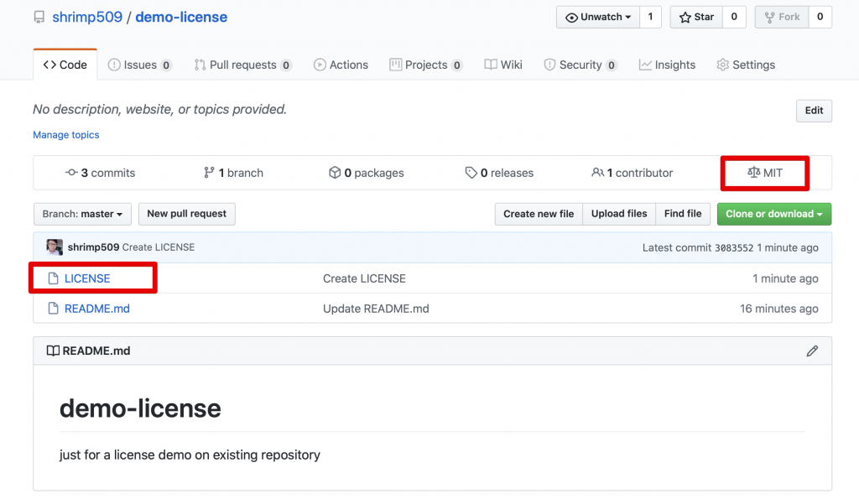Image resolution: width=859 pixels, height=504 pixels.
Task: Click the book icon in README.md header
Action: pos(53,351)
